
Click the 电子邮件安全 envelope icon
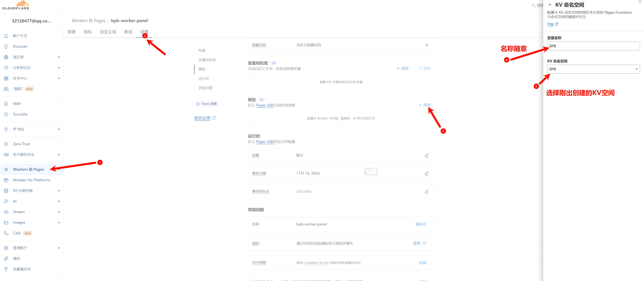pyautogui.click(x=6, y=154)
